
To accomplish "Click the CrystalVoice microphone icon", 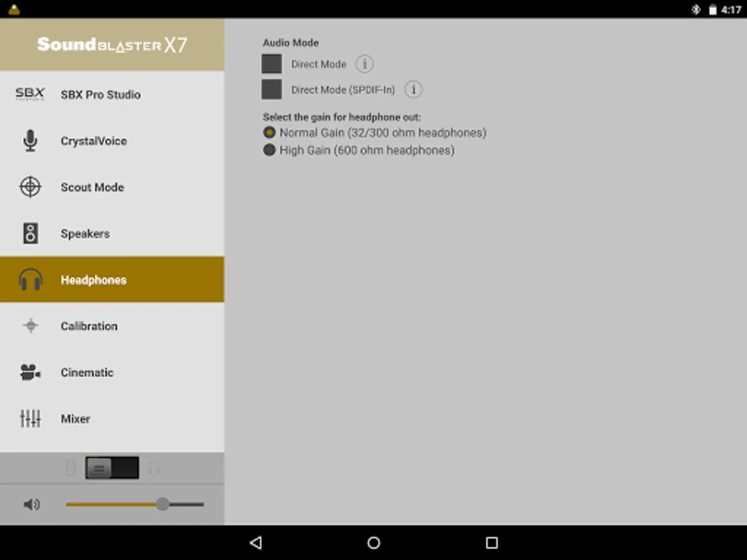I will [x=30, y=141].
